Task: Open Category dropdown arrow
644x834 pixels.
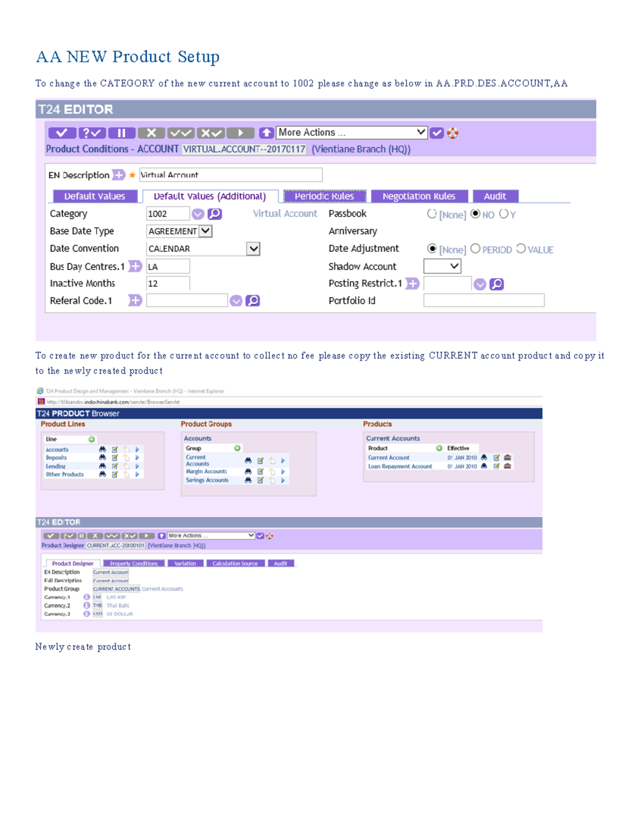Action: [198, 214]
